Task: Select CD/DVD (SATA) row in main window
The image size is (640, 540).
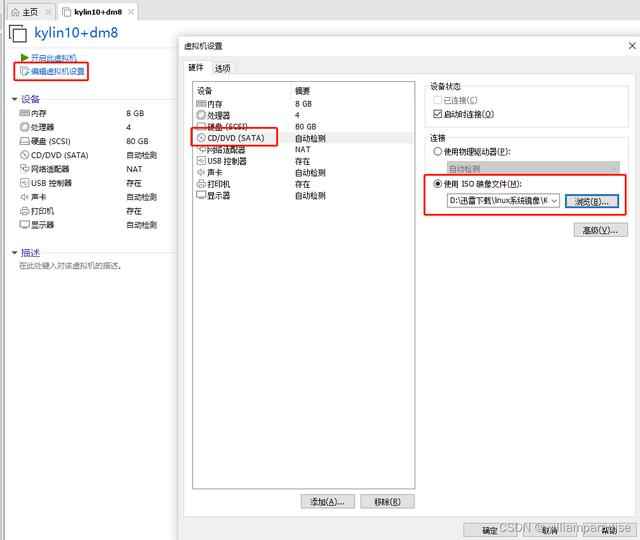Action: [x=88, y=155]
